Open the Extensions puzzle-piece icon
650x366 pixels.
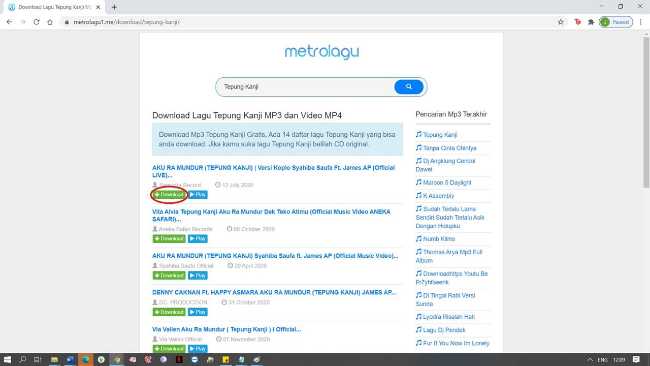(x=591, y=22)
